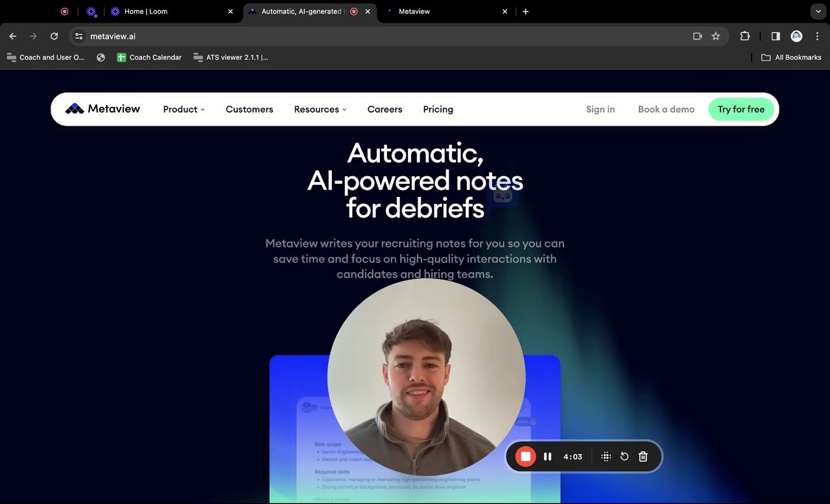Bookmark this page with the star icon

coord(716,36)
